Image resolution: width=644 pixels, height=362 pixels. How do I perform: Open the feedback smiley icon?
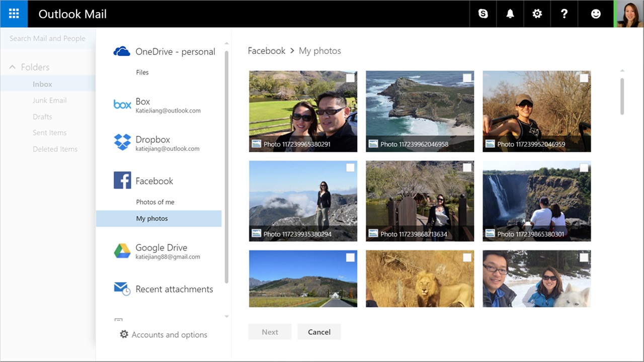(596, 14)
